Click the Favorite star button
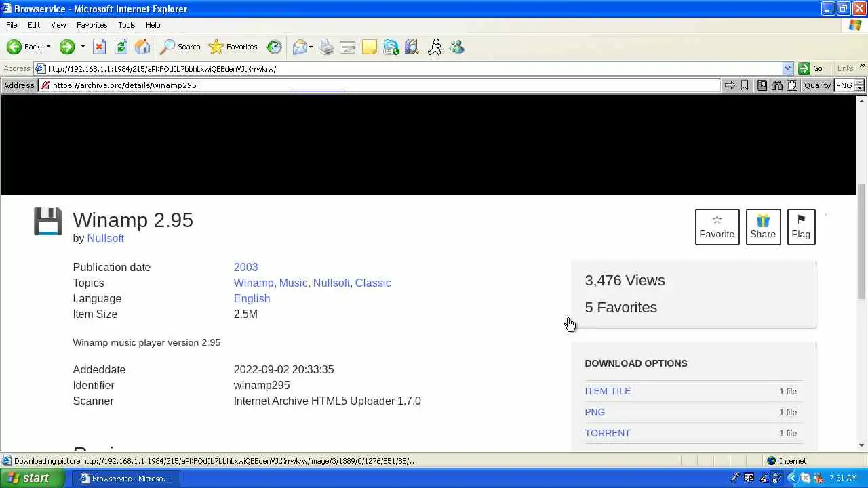Screen dimensions: 868x488 coord(717,226)
